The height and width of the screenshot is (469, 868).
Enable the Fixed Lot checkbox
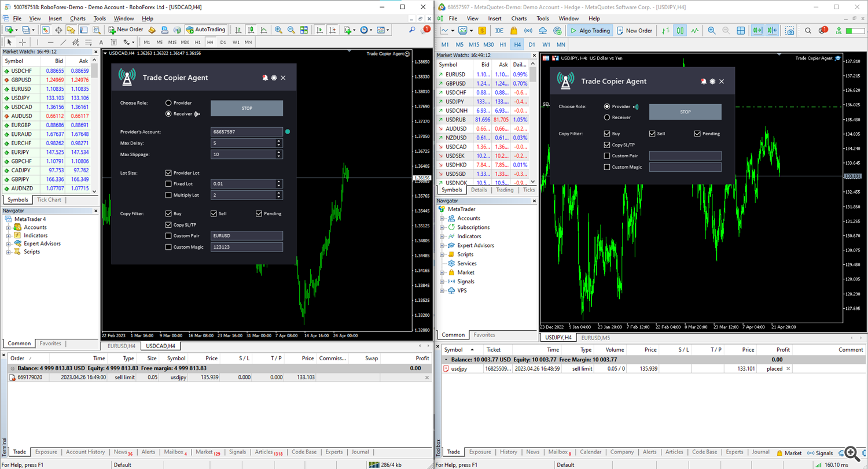(x=168, y=184)
